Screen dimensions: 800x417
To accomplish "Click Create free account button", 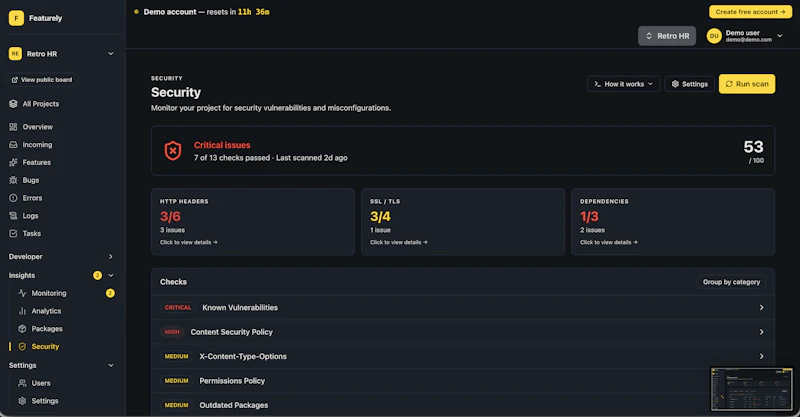I will [x=750, y=12].
